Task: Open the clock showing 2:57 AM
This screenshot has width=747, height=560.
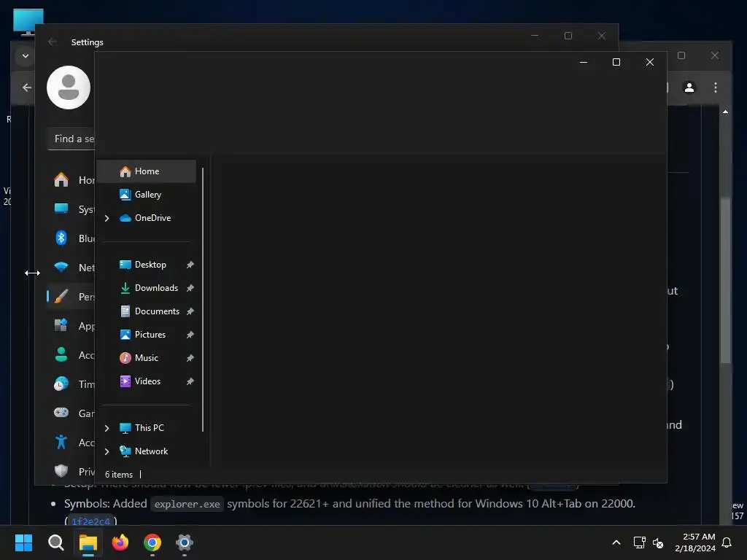Action: click(x=695, y=542)
